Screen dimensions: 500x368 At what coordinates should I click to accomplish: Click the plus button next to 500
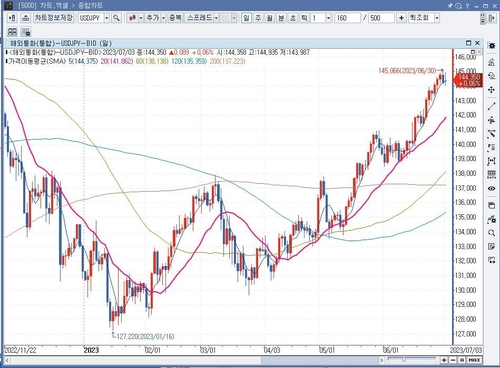pos(401,18)
